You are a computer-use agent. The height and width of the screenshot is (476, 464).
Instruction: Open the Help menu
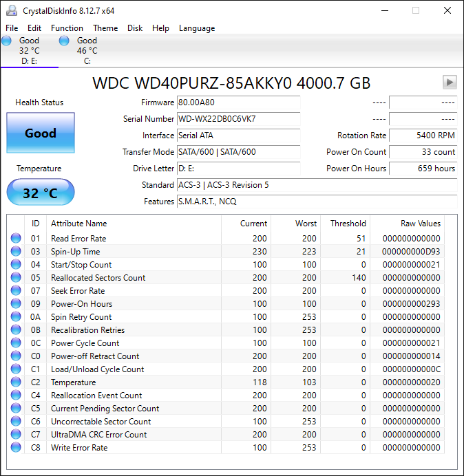[160, 28]
